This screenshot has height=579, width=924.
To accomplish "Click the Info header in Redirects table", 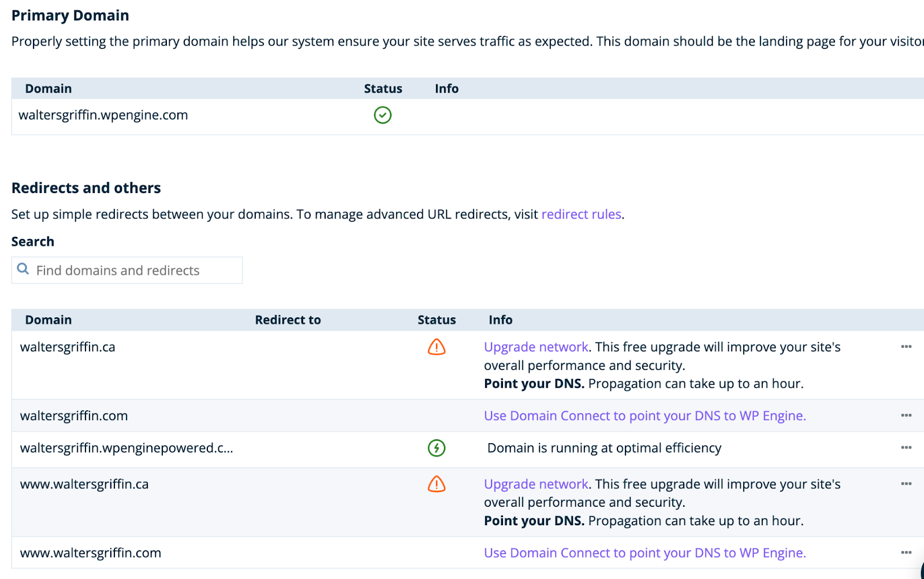I will [x=500, y=320].
